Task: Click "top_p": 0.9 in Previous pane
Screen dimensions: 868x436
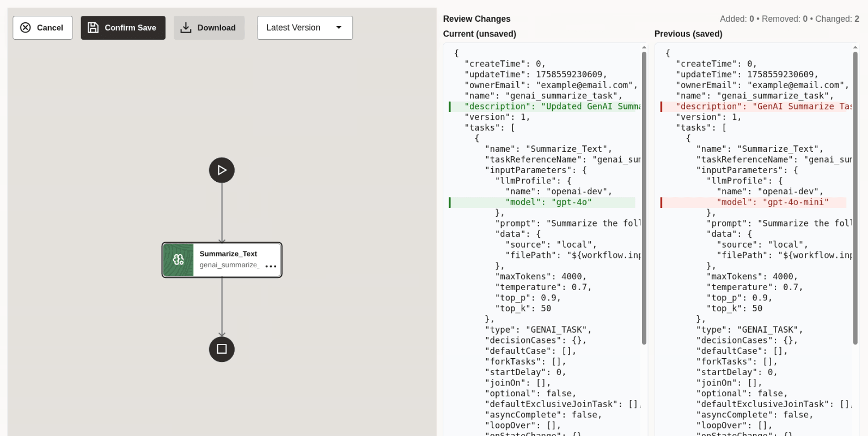Action: pyautogui.click(x=739, y=298)
